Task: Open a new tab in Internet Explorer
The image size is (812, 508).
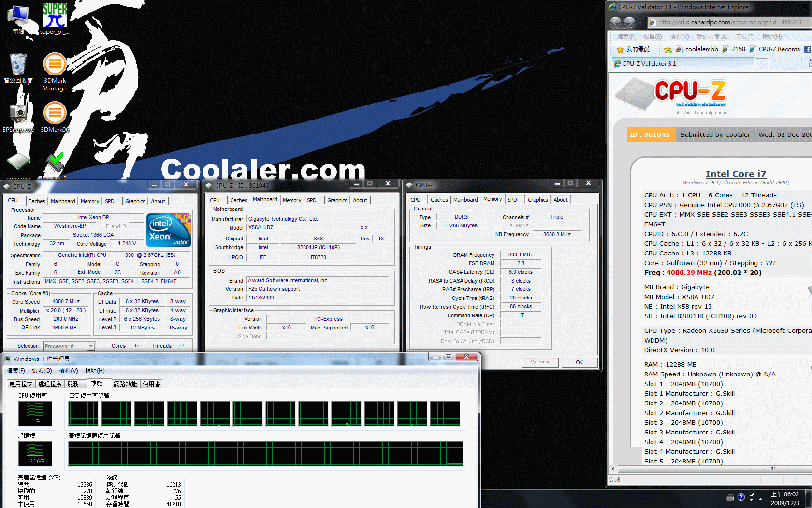Action: coord(762,64)
